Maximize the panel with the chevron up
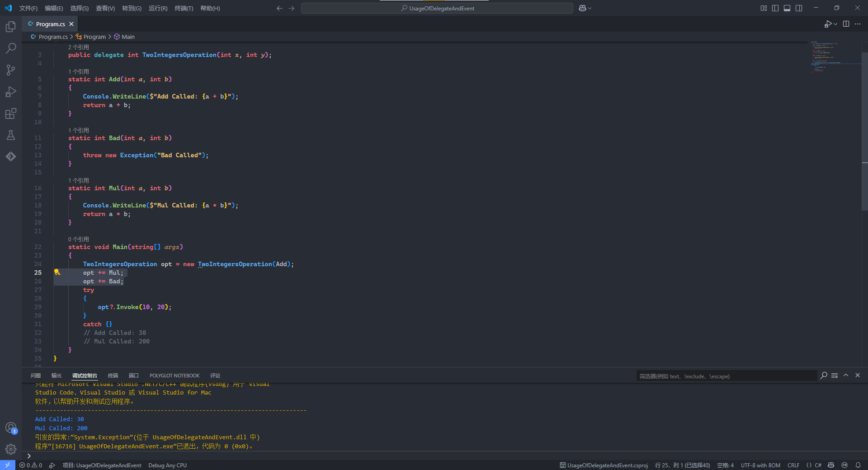Screen dimensions: 868x470 846,375
